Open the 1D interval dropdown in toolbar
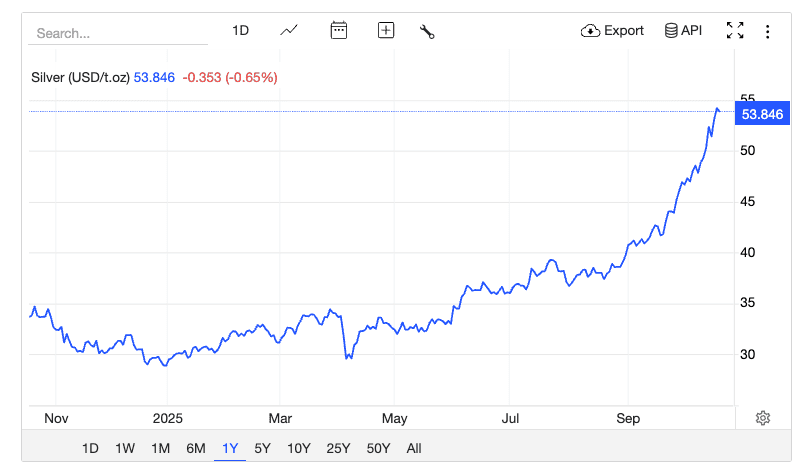This screenshot has width=812, height=472. (x=240, y=31)
